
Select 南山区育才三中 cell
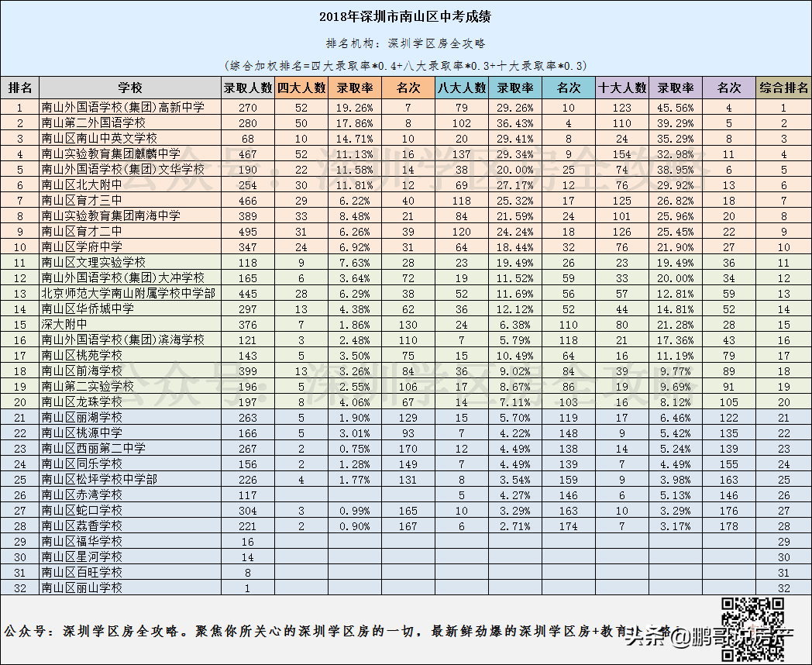(130, 201)
